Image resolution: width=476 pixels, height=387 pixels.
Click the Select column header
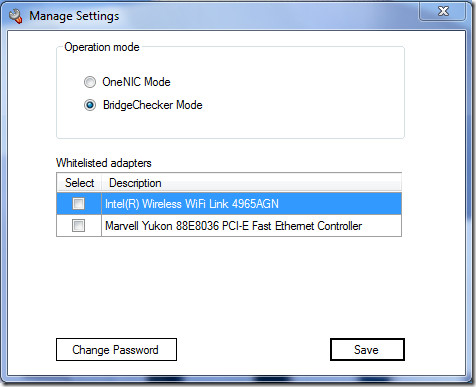coord(79,183)
